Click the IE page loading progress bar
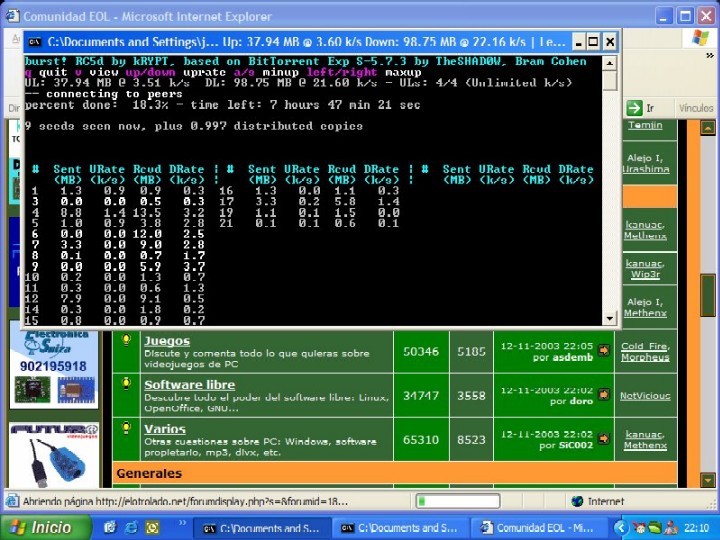 pyautogui.click(x=458, y=501)
